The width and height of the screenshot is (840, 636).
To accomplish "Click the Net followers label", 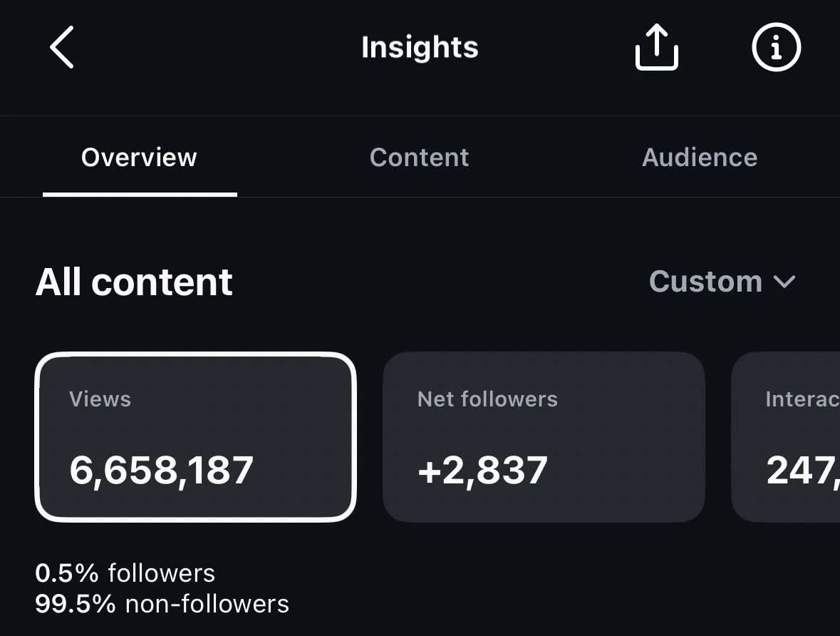I will click(487, 399).
